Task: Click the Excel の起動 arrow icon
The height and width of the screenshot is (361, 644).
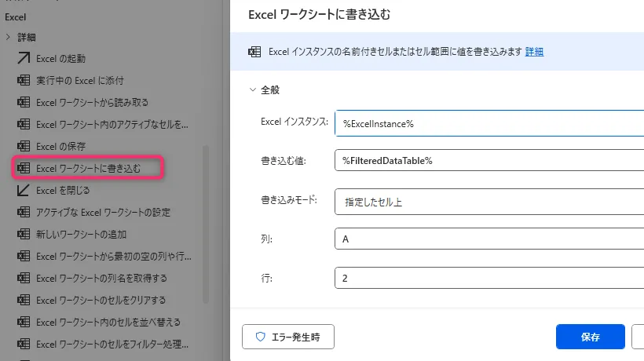Action: pyautogui.click(x=24, y=58)
